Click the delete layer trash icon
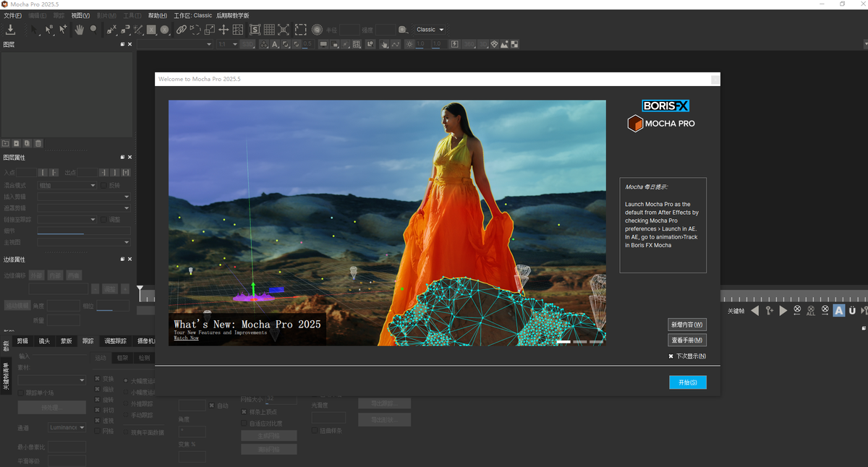Viewport: 868px width, 467px height. (38, 143)
